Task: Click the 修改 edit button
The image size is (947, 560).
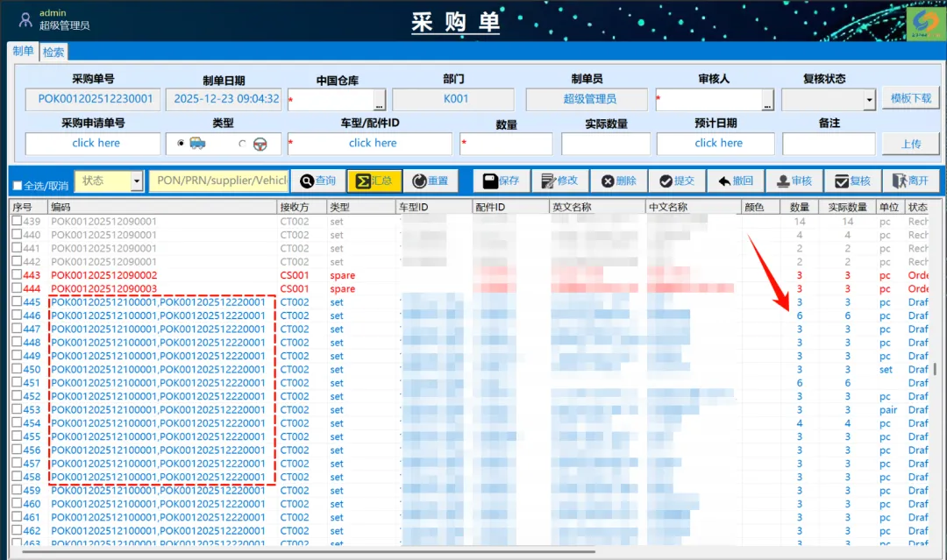Action: (559, 181)
